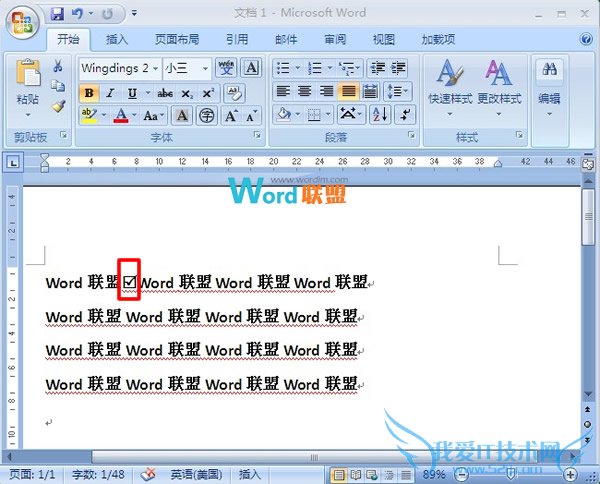Apply numbered list

click(315, 68)
